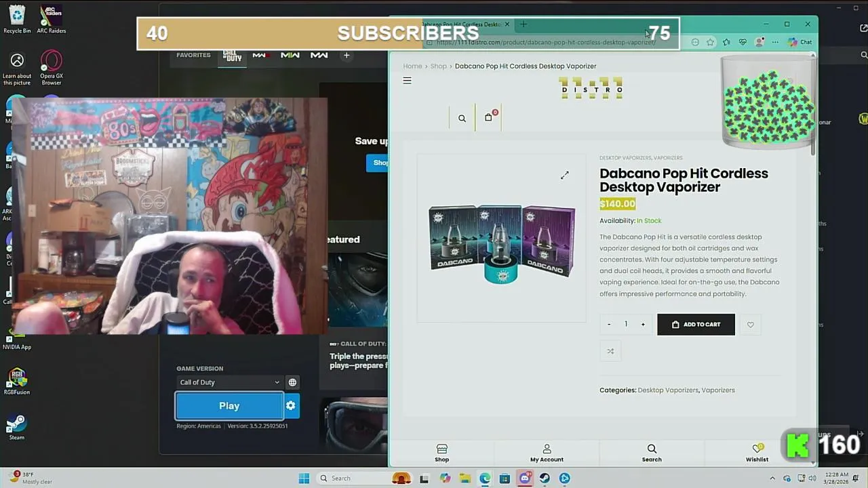The height and width of the screenshot is (488, 868).
Task: Open My Account in bottom navigation
Action: [x=547, y=453]
